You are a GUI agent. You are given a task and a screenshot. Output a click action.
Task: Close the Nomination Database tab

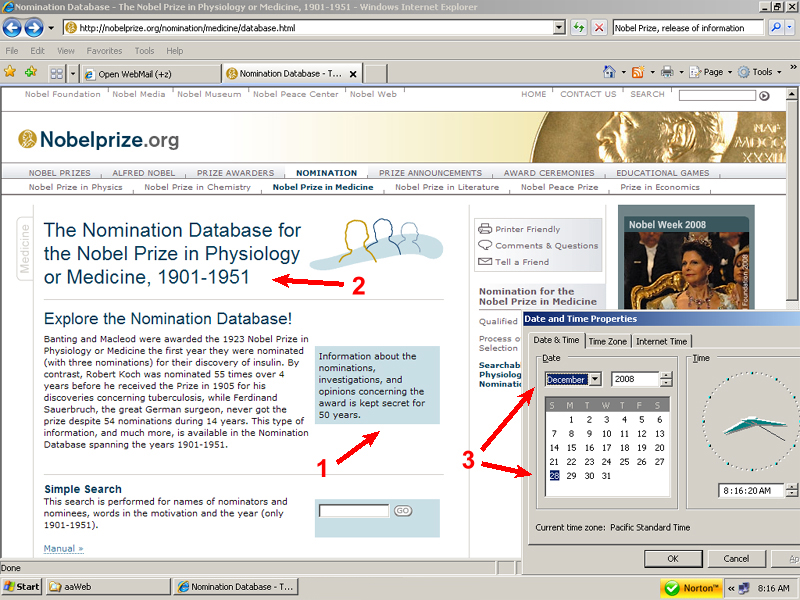pyautogui.click(x=353, y=74)
